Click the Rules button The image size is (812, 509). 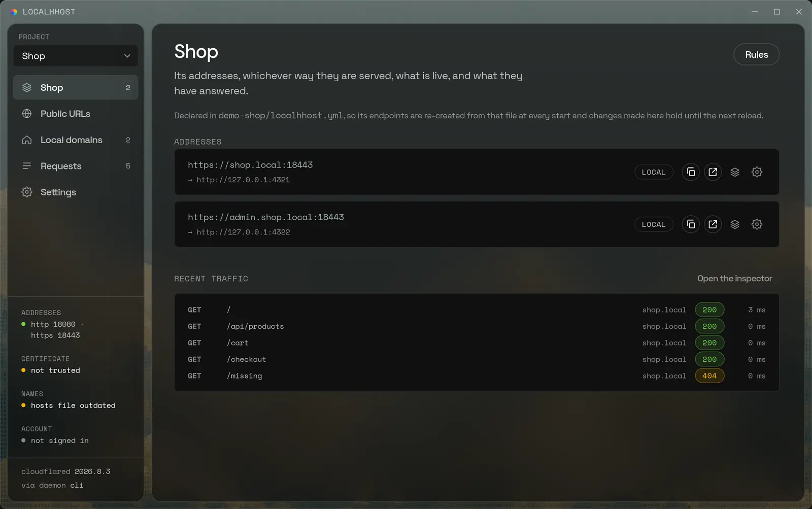[x=756, y=55]
